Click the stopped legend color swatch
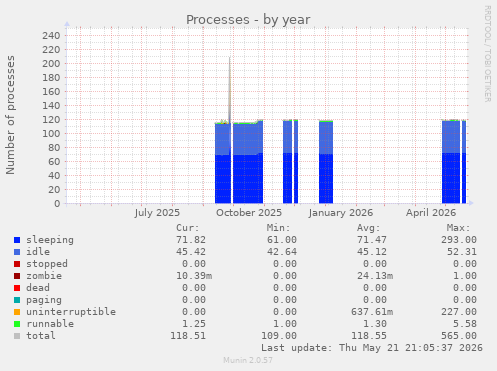This screenshot has height=371, width=497. (17, 264)
